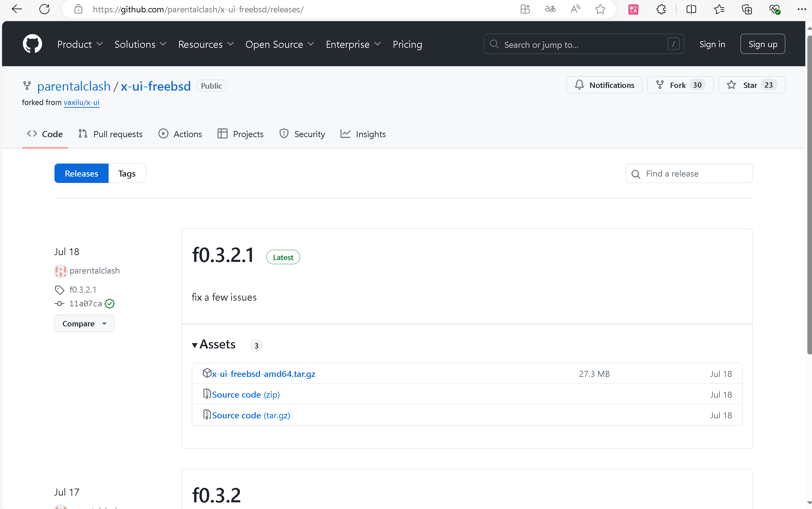Open release f0.3.2.1 title

(223, 255)
